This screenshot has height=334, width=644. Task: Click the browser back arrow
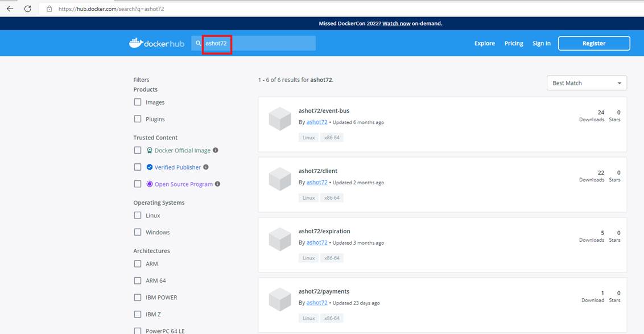[10, 9]
